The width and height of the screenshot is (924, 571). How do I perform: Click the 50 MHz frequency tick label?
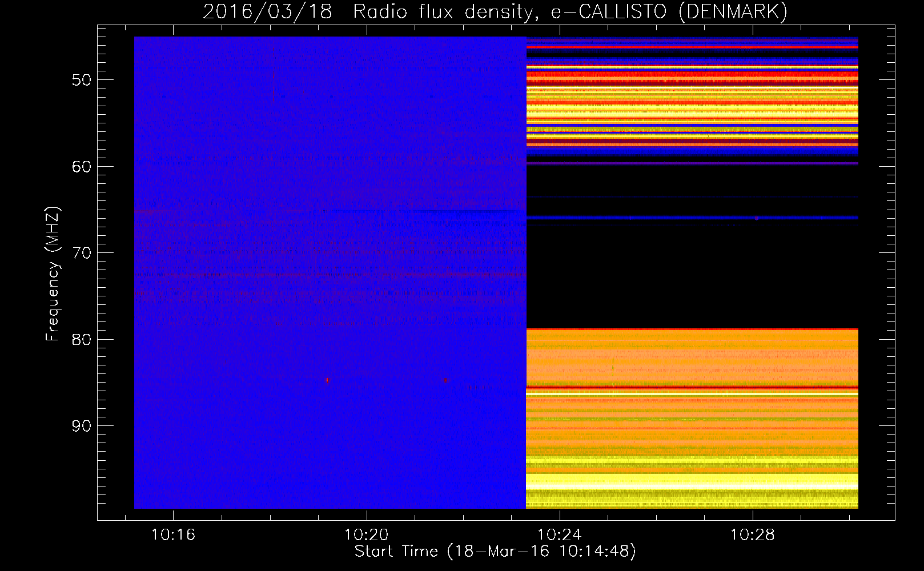[81, 80]
